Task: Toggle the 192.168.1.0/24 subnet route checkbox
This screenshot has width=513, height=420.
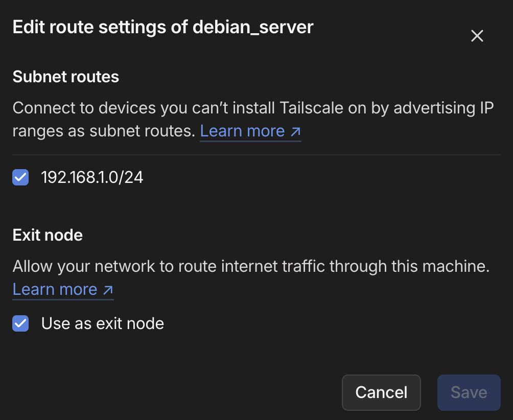Action: point(20,177)
